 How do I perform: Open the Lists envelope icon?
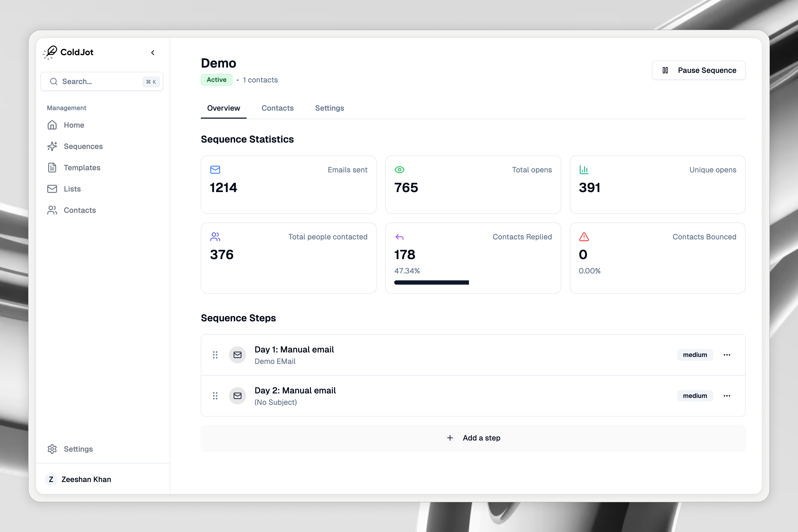click(x=52, y=189)
